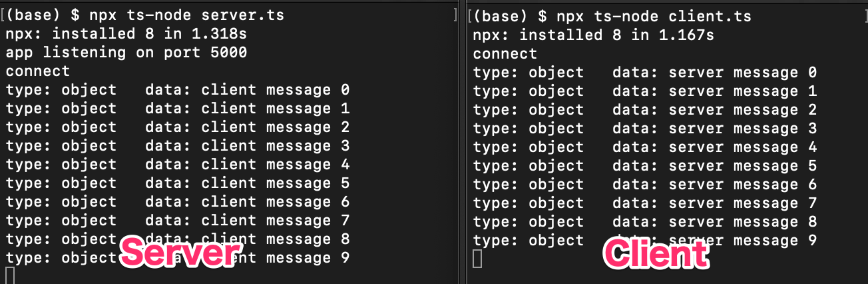Click the 'npx ts-node client.ts' command line
The image size is (868, 284).
click(x=612, y=16)
